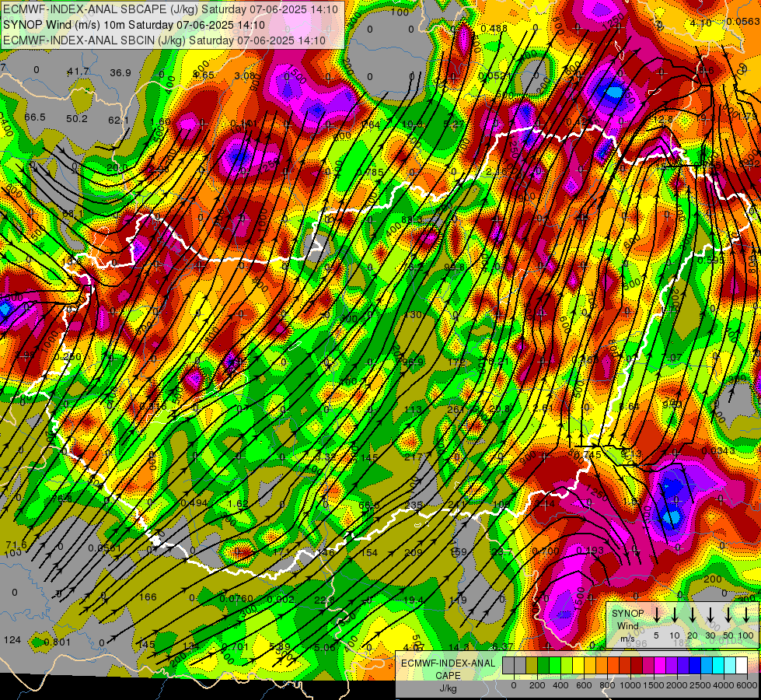Click the '50.2' value on the map
Viewport: 761px width, 700px height.
pyautogui.click(x=77, y=118)
